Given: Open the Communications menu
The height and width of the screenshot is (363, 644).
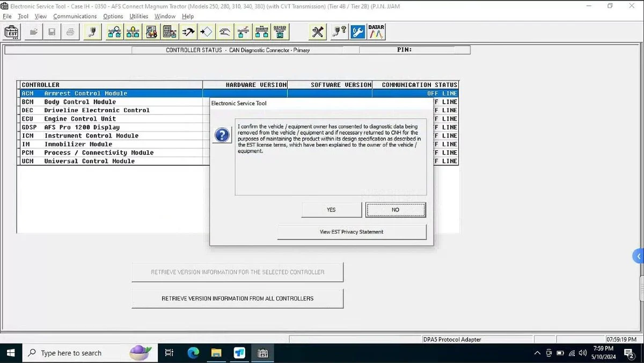Looking at the screenshot, I should point(75,16).
